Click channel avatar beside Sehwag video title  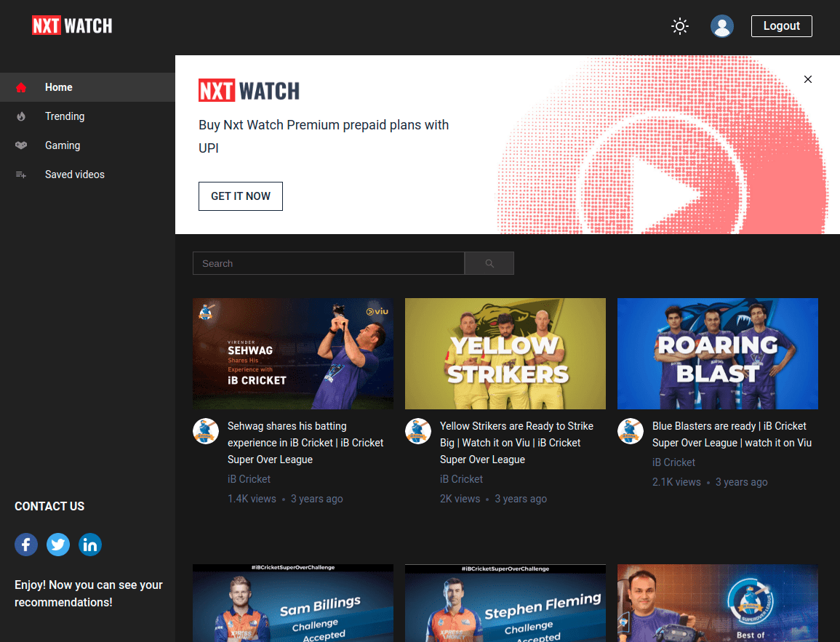click(x=206, y=432)
